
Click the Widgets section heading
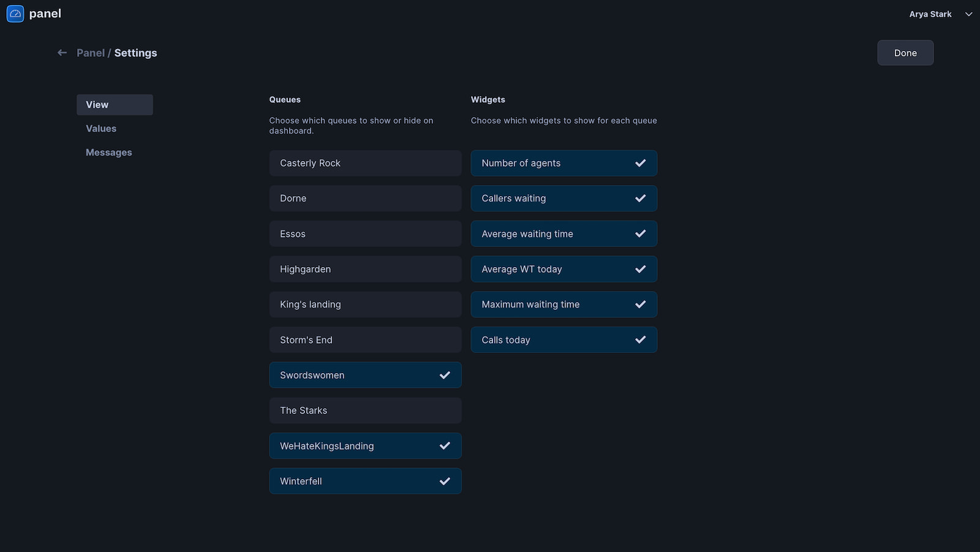coord(488,99)
